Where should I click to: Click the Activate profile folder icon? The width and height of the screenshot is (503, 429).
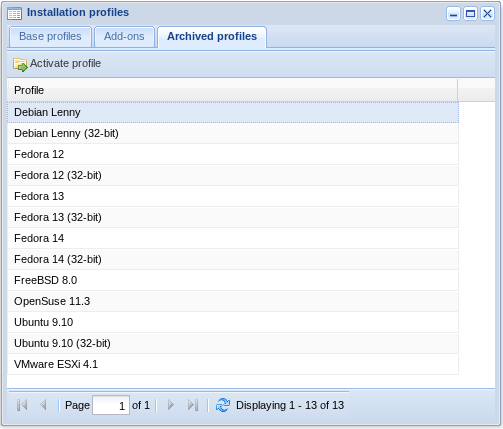(x=20, y=64)
